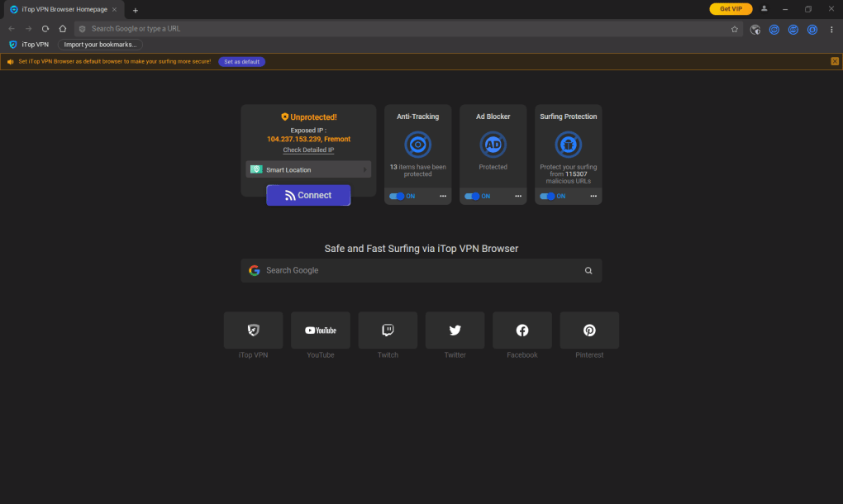Open the Check Detailed IP link
The image size is (843, 504).
tap(308, 150)
